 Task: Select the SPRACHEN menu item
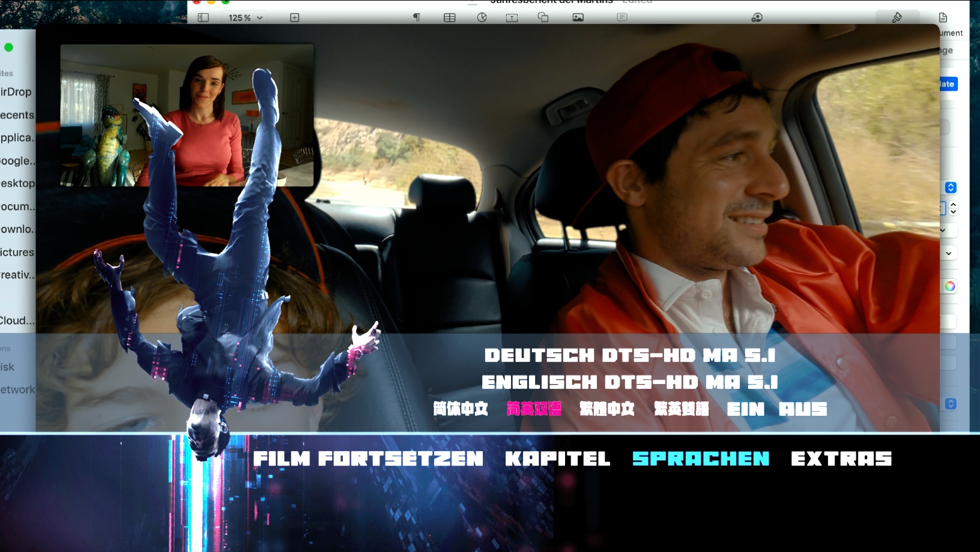[x=701, y=459]
